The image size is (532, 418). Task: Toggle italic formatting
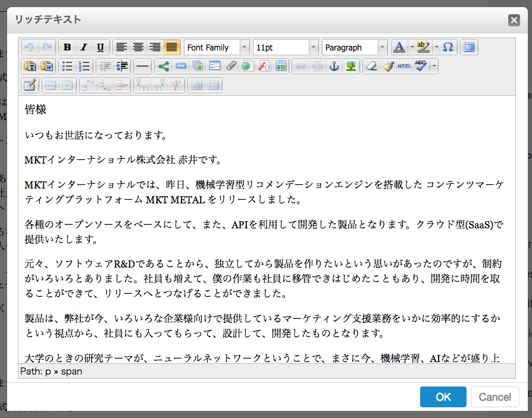coord(84,48)
